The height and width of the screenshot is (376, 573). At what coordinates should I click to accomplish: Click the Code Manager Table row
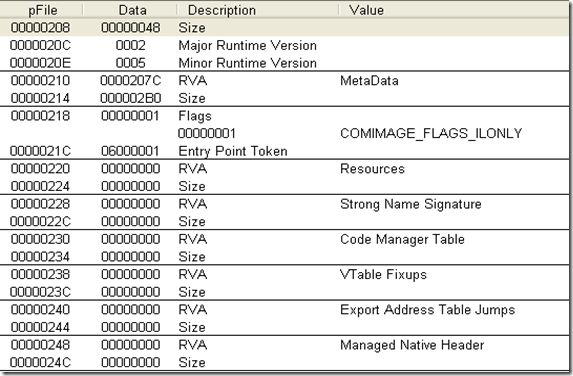pyautogui.click(x=284, y=239)
